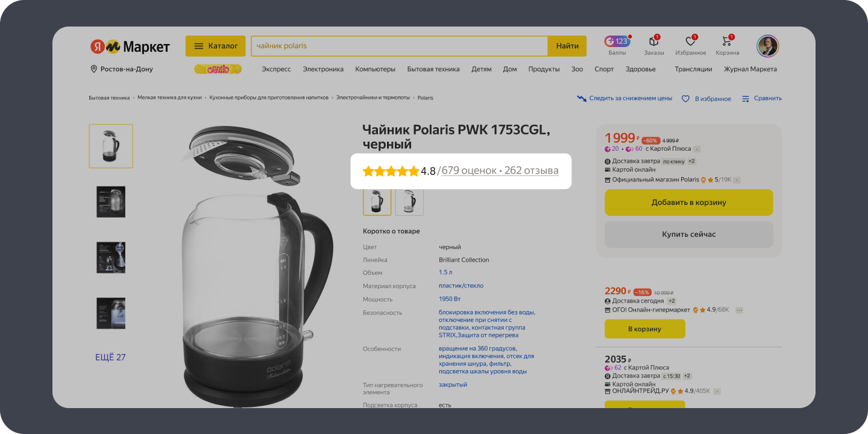Open the 262 отзыва reviews link

coord(531,171)
